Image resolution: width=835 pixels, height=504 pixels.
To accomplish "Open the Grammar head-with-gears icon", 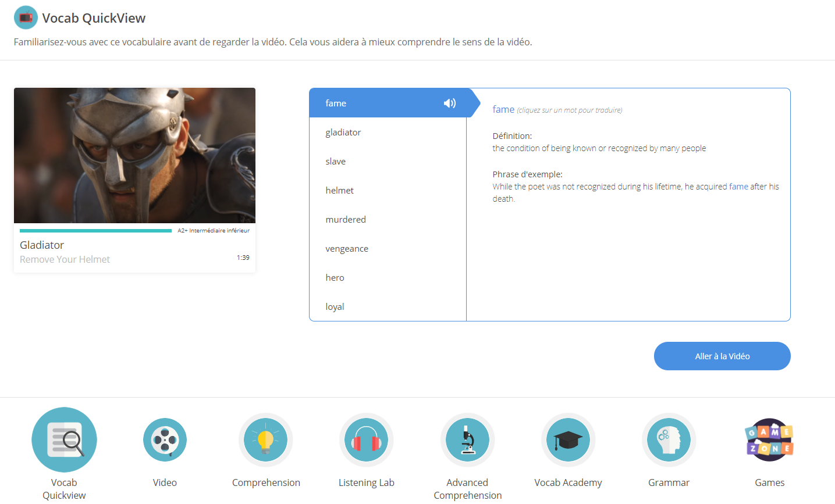I will [x=669, y=440].
